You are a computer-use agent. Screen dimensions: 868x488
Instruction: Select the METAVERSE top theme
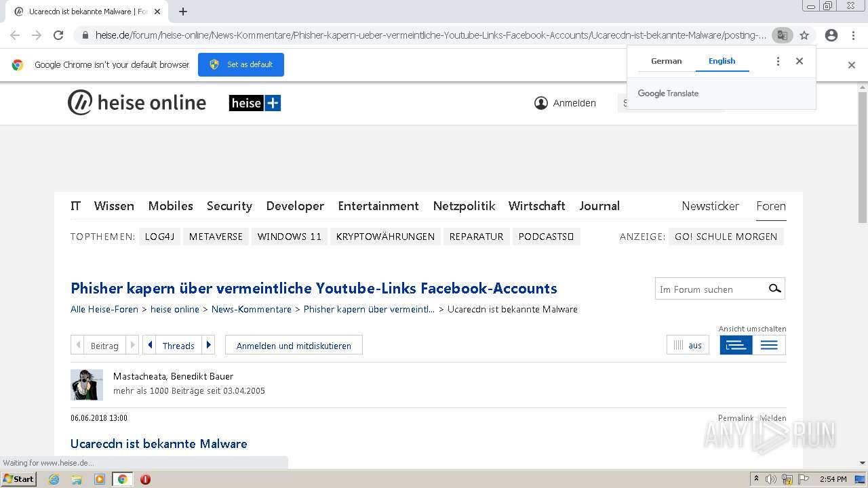pos(216,237)
